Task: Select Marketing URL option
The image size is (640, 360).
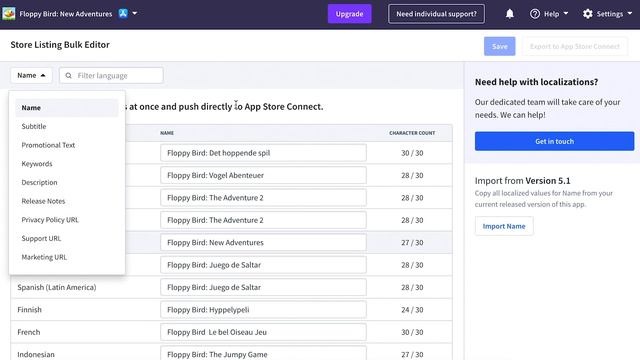Action: click(67, 257)
